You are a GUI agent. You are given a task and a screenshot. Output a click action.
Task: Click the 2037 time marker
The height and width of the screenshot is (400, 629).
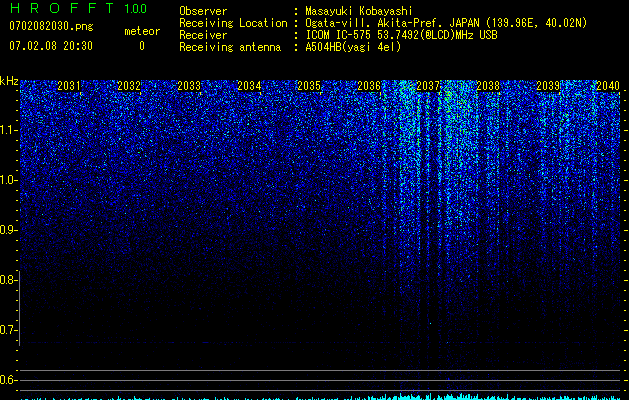(x=428, y=86)
